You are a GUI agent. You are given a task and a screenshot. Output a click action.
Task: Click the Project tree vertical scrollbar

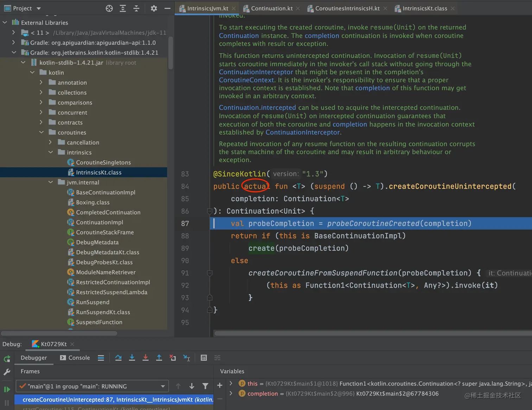[171, 53]
